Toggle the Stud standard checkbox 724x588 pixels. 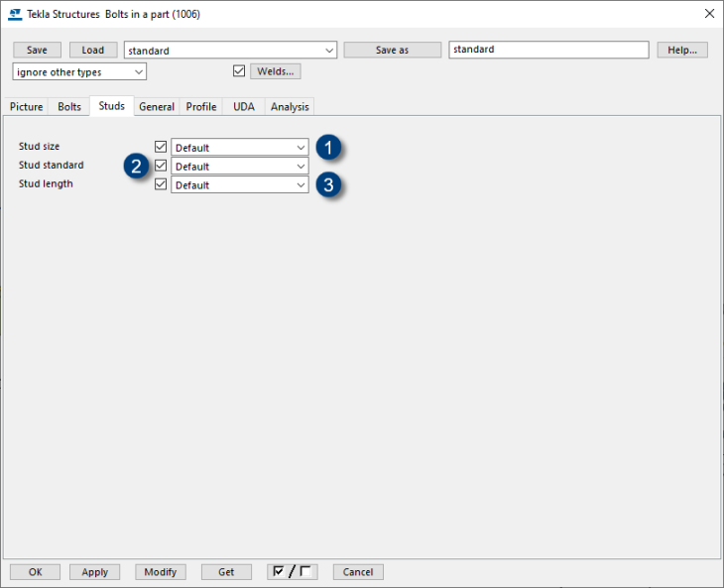[x=161, y=166]
